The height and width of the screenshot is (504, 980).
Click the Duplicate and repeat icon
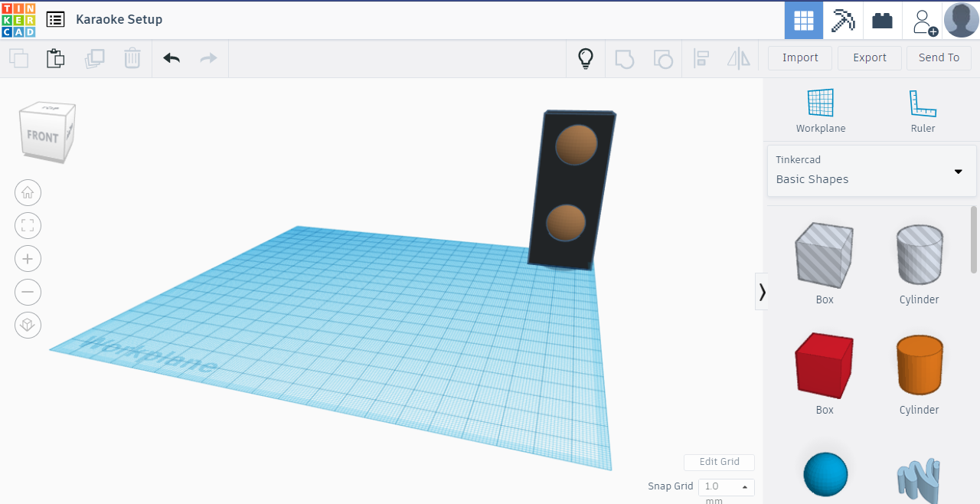pyautogui.click(x=94, y=58)
